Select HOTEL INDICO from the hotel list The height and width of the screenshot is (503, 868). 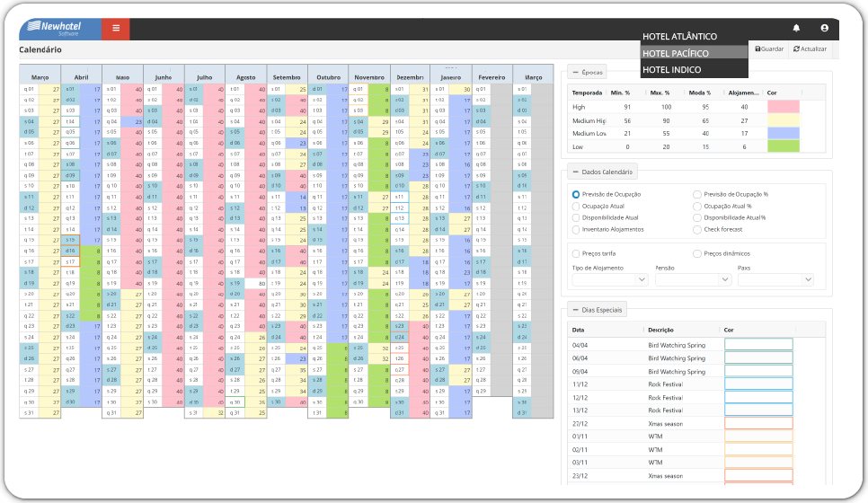695,70
